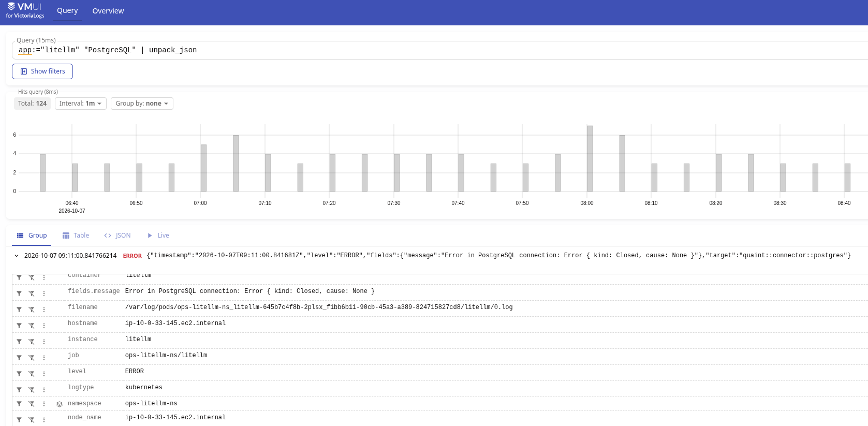
Task: Open the Overview tab in the header
Action: 108,11
